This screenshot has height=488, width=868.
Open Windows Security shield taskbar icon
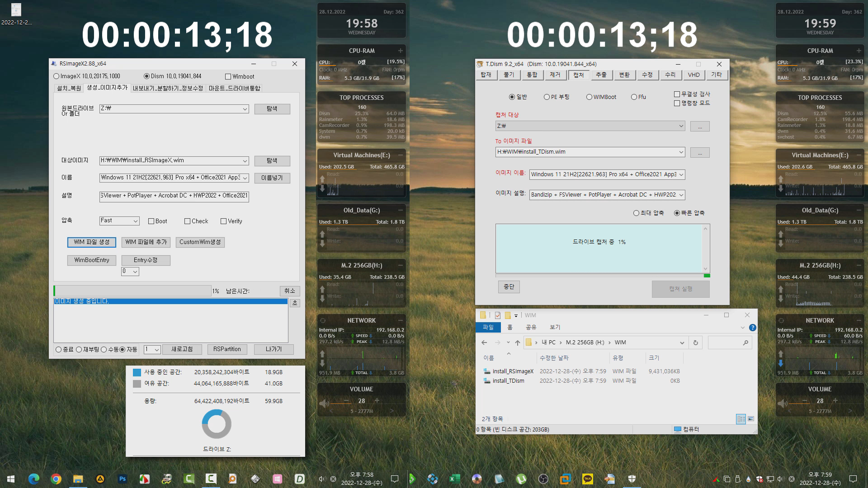click(x=632, y=479)
